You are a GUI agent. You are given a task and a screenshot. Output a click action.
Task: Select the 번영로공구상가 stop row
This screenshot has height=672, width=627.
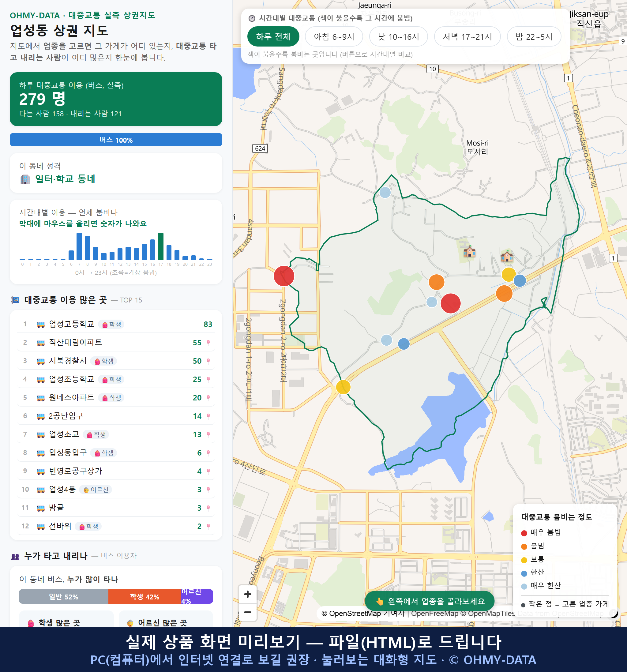click(x=116, y=471)
